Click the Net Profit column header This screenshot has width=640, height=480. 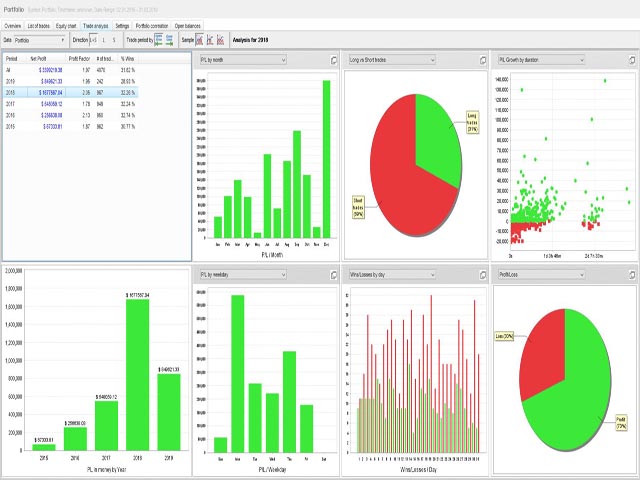pos(42,62)
